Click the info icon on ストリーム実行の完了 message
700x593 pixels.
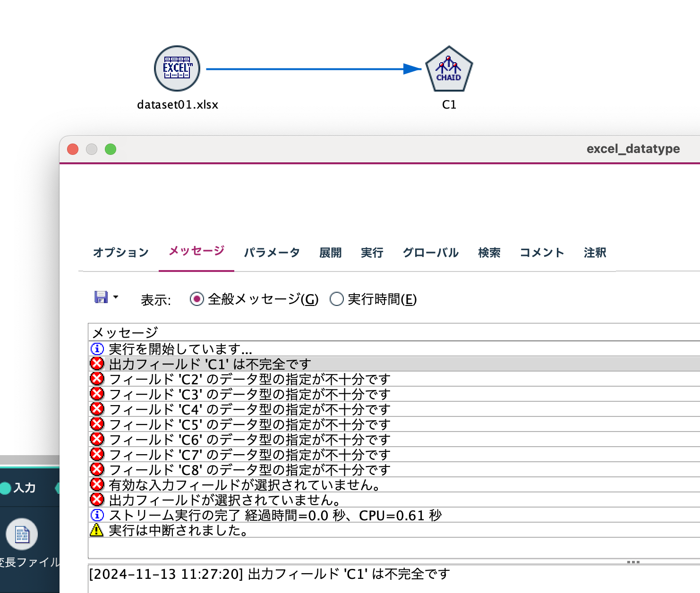(96, 516)
